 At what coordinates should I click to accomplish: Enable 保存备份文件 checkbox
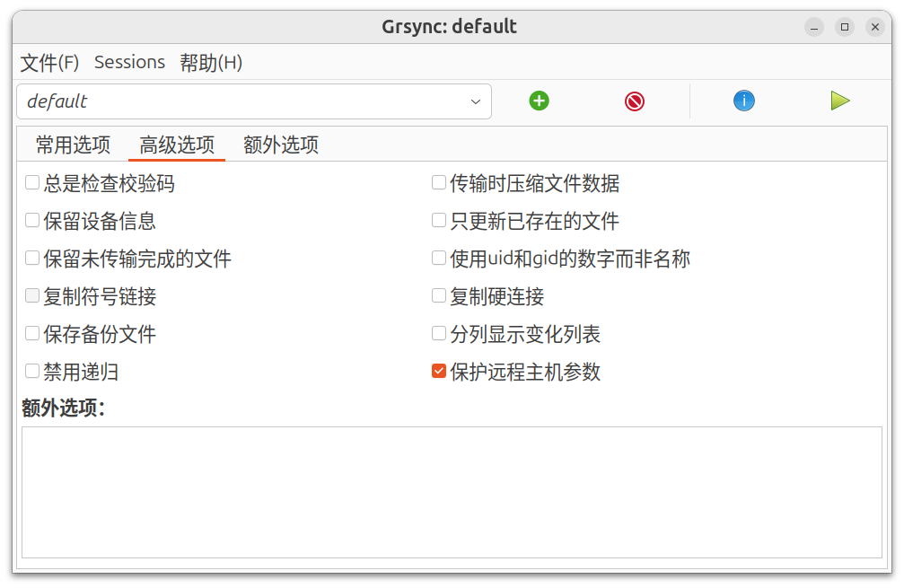[32, 334]
